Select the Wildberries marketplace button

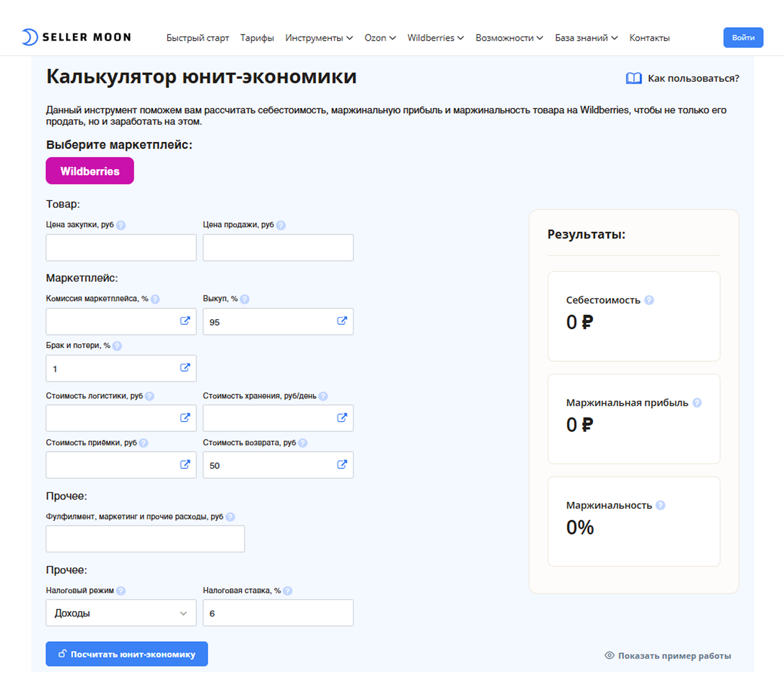[x=90, y=171]
